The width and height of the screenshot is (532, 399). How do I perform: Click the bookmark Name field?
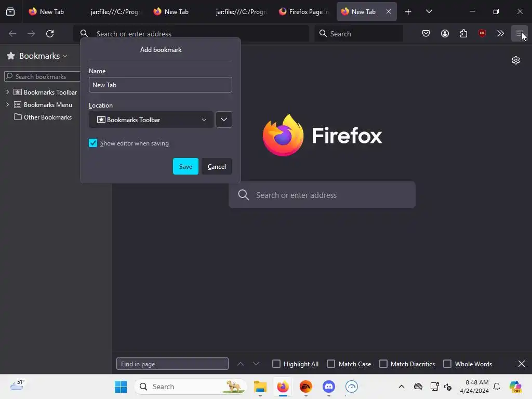(161, 85)
